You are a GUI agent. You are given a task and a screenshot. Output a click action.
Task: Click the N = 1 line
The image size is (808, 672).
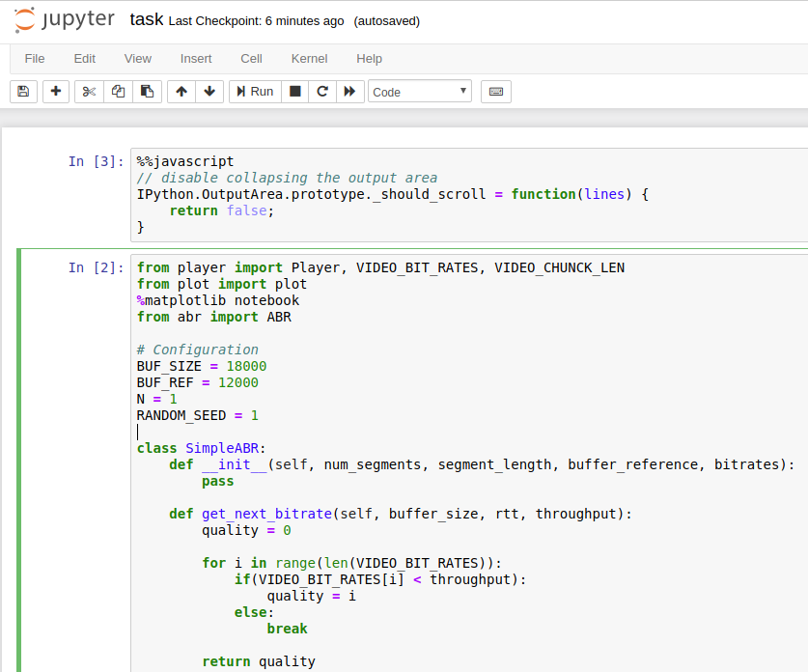pos(156,400)
